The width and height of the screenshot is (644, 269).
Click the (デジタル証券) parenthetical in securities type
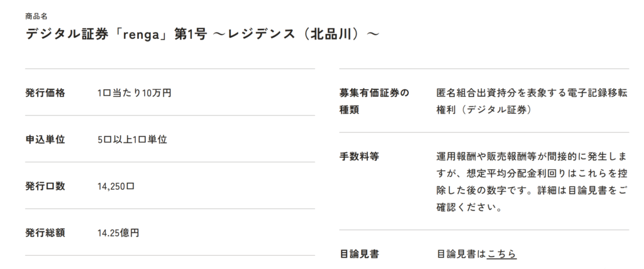(496, 109)
